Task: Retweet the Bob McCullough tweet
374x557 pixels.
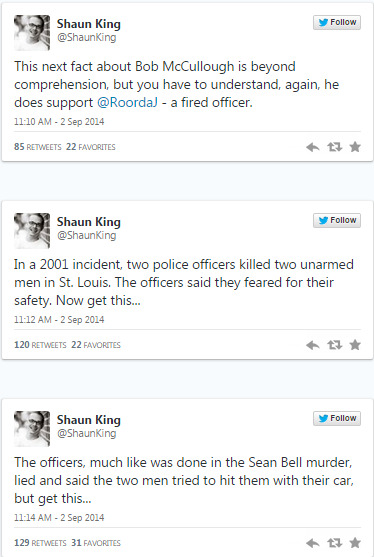Action: pos(335,147)
